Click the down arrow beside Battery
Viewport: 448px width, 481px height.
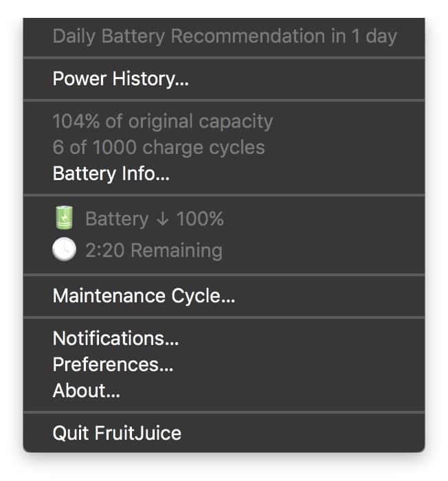(x=162, y=219)
